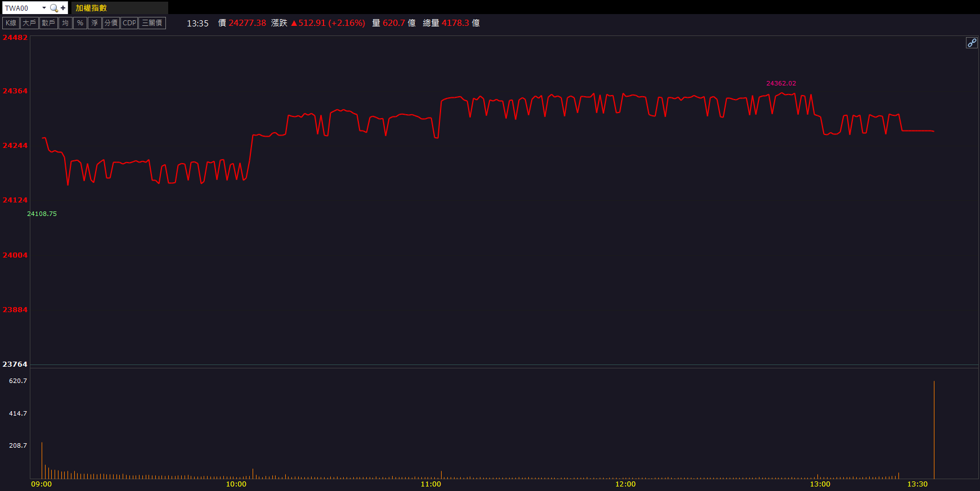Toggle the 均 average line button
The image size is (980, 491).
point(65,23)
